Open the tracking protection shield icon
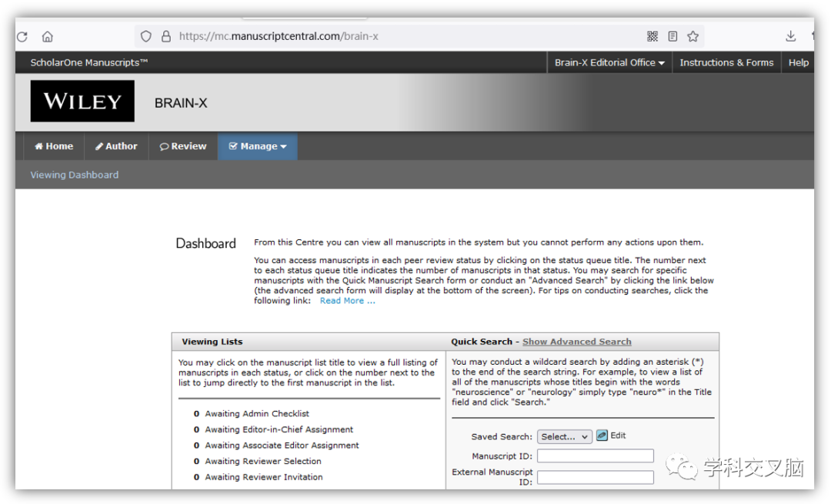 click(145, 36)
